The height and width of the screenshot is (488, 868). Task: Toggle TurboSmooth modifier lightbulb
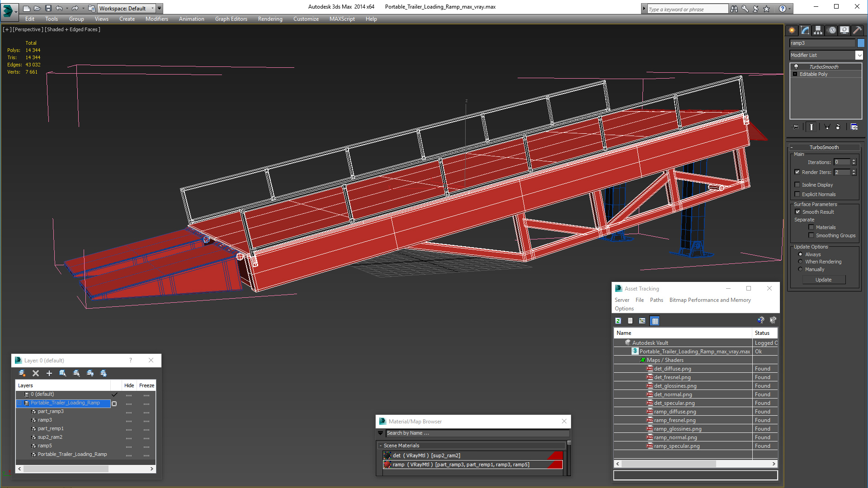pyautogui.click(x=796, y=67)
